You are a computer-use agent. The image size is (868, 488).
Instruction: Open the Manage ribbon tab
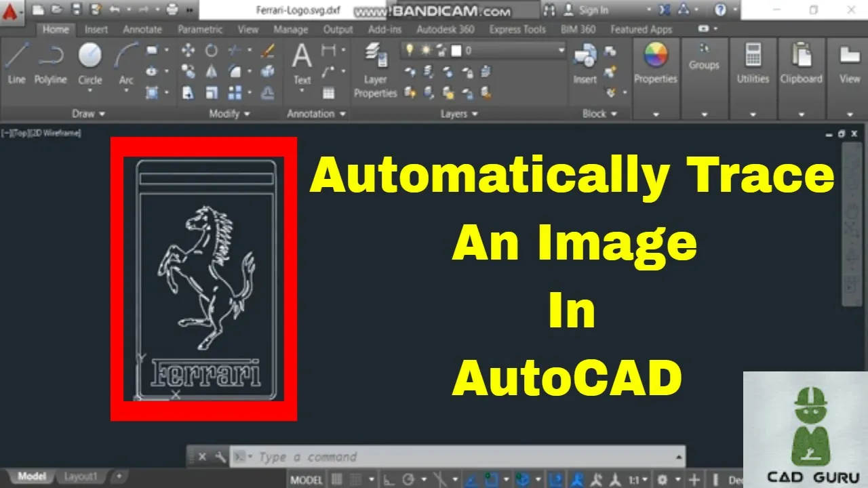coord(290,30)
